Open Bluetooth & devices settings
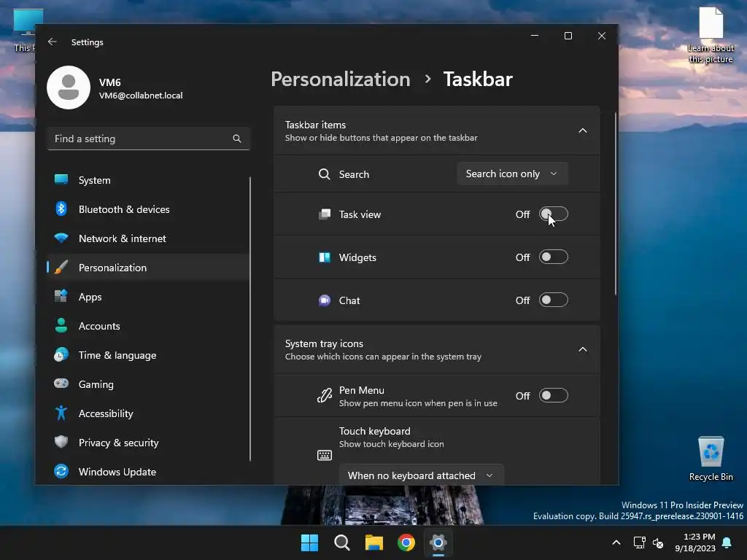 point(148,209)
